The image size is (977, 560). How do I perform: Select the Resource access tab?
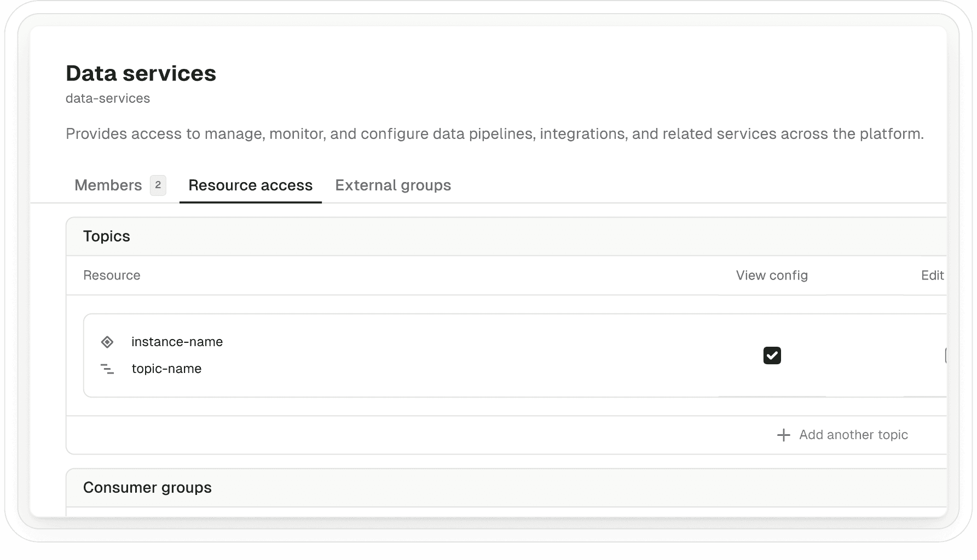[250, 185]
